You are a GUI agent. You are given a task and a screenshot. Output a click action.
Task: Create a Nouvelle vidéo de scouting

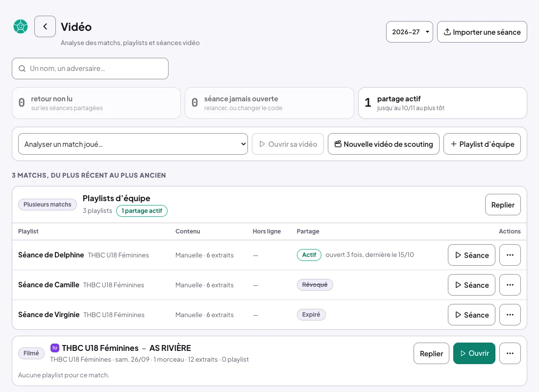384,144
